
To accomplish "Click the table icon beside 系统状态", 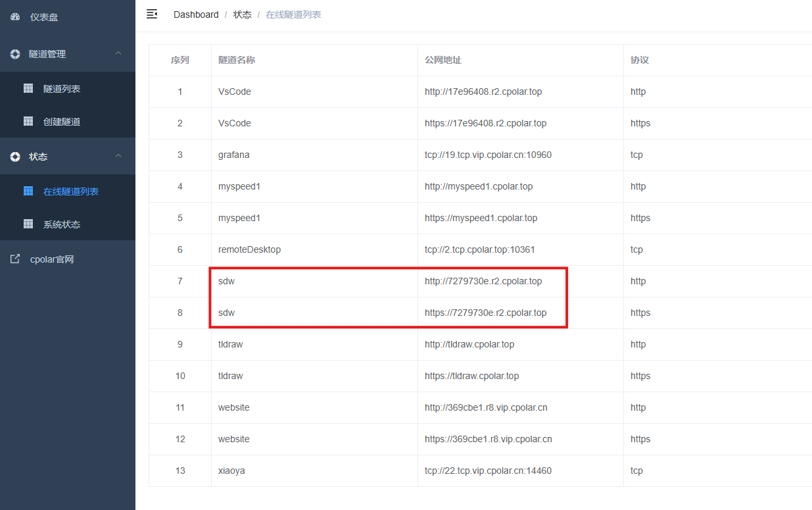I will tap(28, 224).
